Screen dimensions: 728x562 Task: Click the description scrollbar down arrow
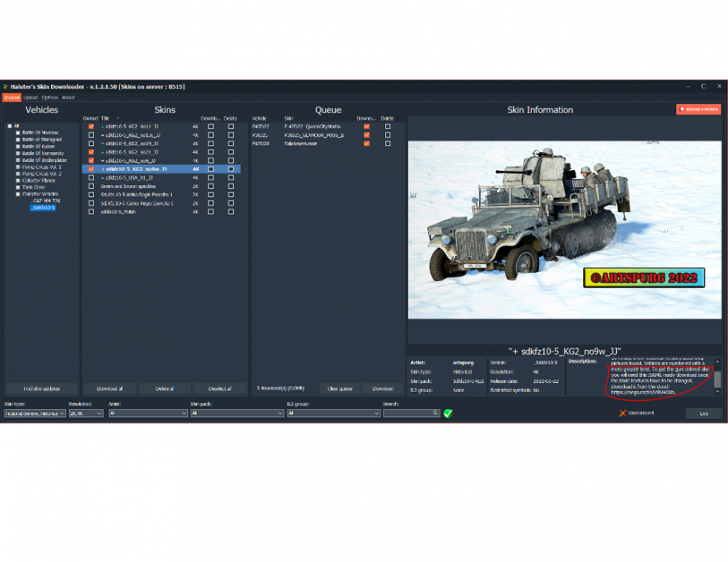718,391
